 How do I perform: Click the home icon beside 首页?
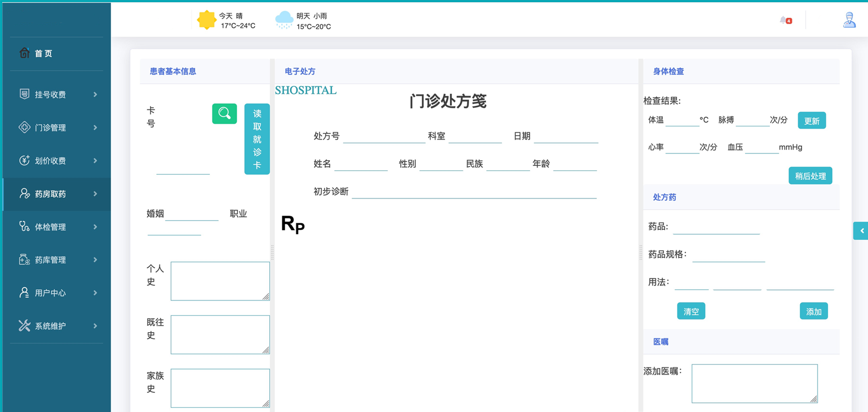click(x=25, y=53)
